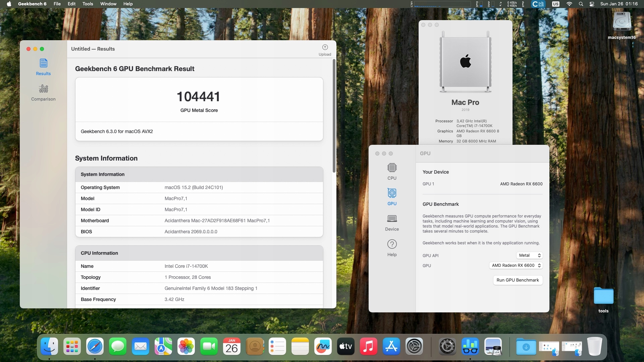The width and height of the screenshot is (644, 362).
Task: Expand the AMD Radeon RX 6600 GPU selector
Action: click(516, 265)
